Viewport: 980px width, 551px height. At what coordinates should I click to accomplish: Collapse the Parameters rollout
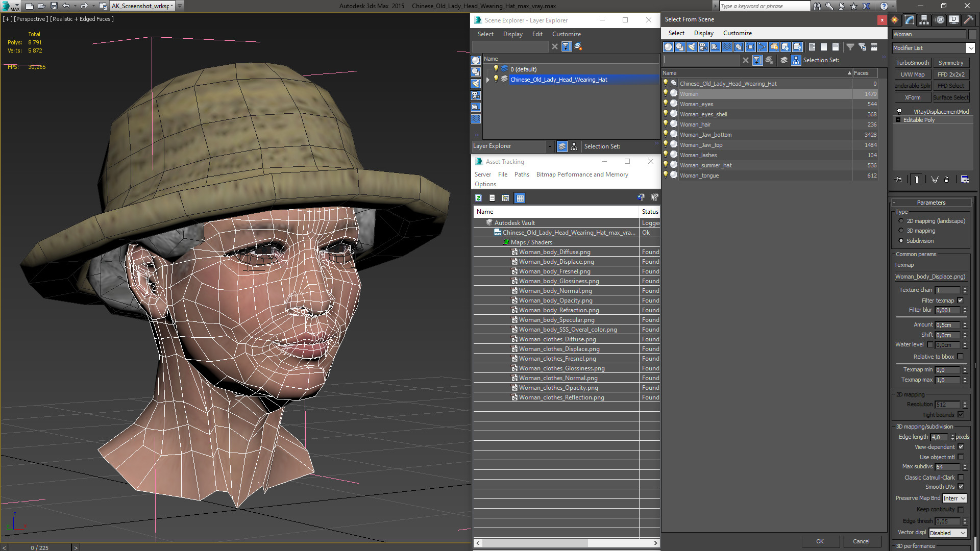[931, 203]
